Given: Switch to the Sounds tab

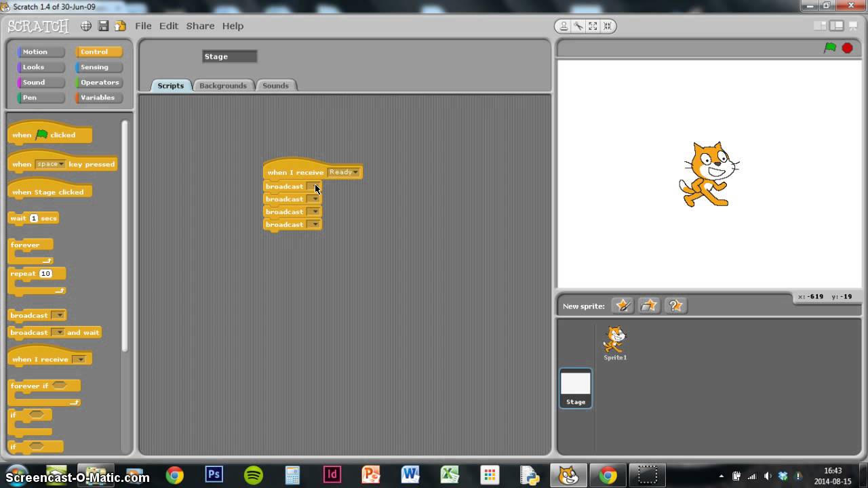Looking at the screenshot, I should click(275, 85).
